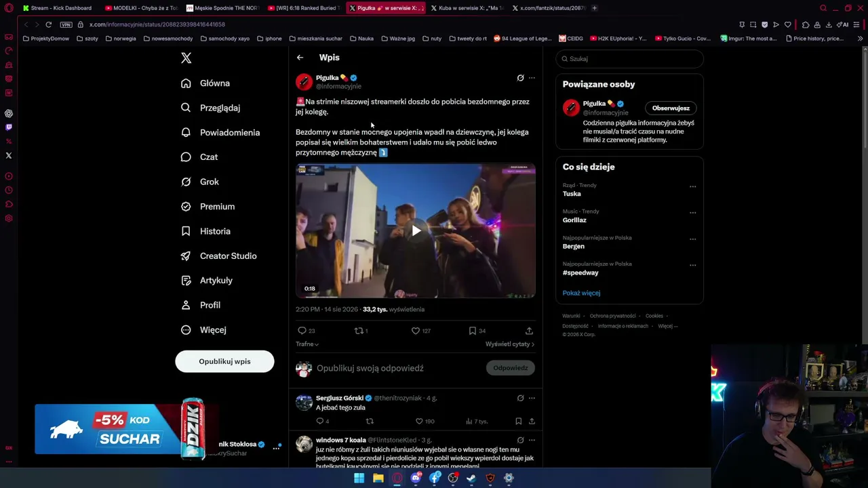The image size is (868, 488).
Task: Open Creator Studio
Action: 218,256
